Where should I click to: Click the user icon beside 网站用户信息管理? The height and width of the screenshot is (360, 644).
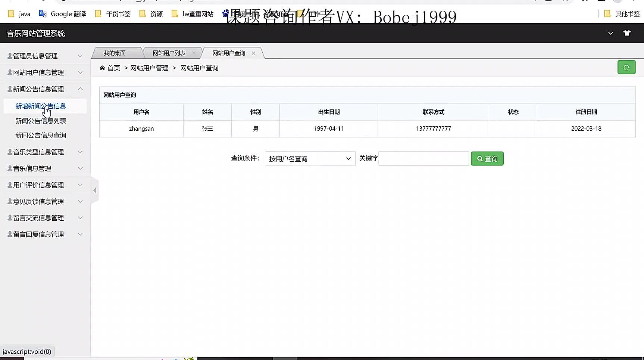[10, 72]
